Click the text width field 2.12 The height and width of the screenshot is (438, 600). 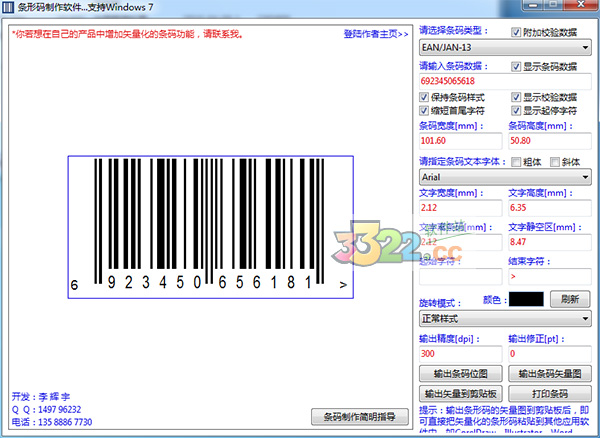[x=461, y=208]
